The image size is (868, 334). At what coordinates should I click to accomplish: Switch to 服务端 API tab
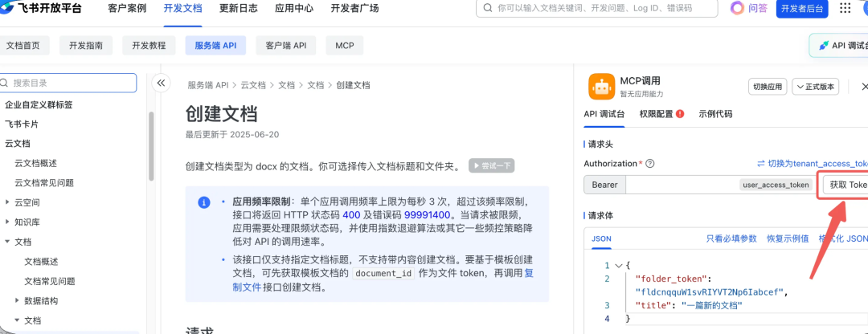(x=215, y=45)
